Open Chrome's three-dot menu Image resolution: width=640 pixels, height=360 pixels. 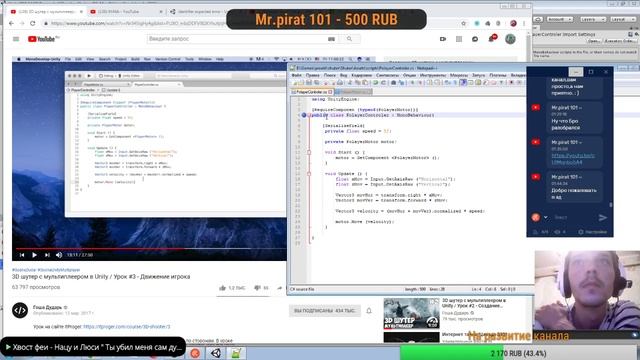(x=524, y=23)
